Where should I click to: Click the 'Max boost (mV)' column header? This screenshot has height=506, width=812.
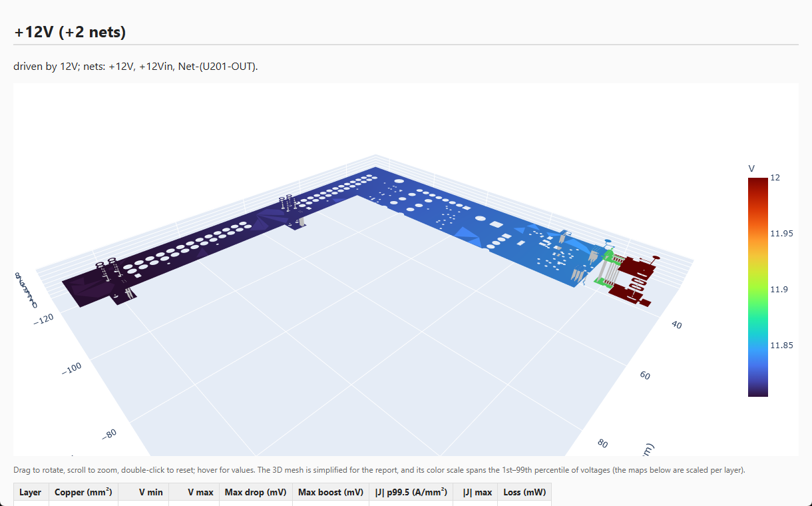(x=331, y=493)
